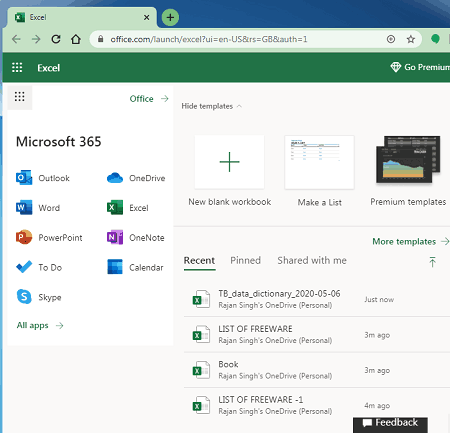The height and width of the screenshot is (433, 450).
Task: Open TB_data_dictionary_2020-05-06 file icon
Action: (x=201, y=299)
